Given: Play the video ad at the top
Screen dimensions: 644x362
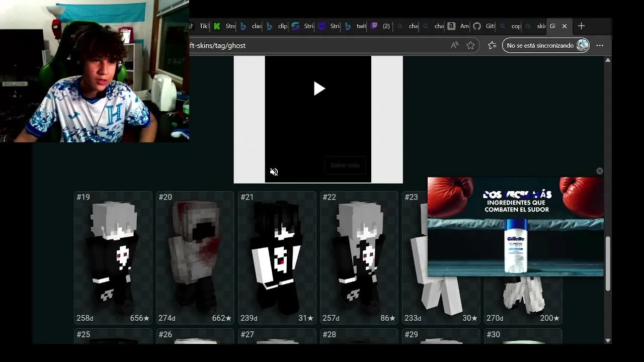Looking at the screenshot, I should coord(319,89).
